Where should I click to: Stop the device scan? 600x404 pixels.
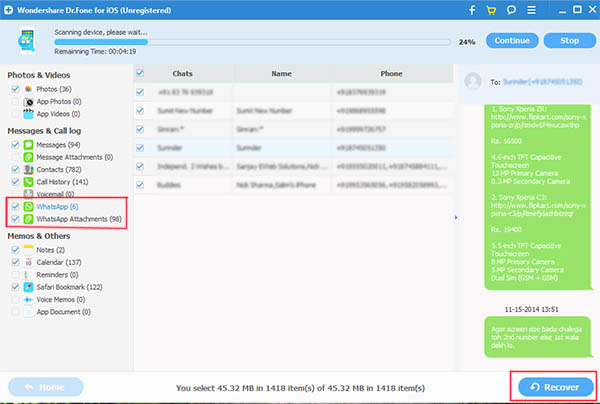tap(568, 41)
